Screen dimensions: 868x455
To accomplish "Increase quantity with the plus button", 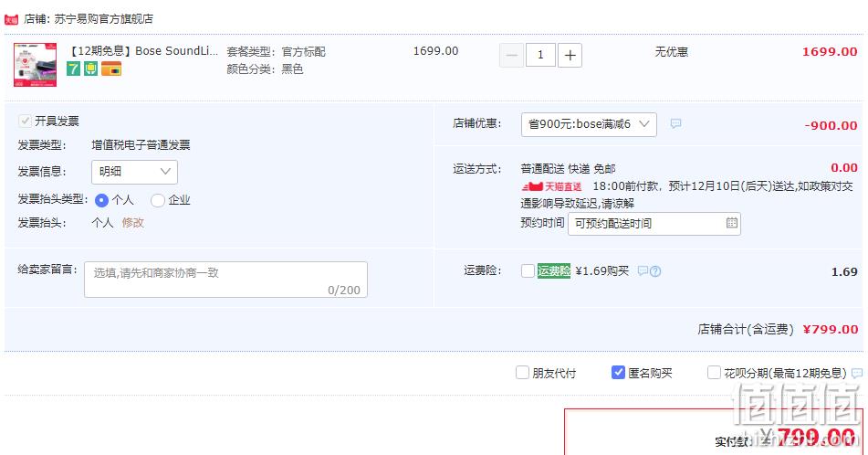I will [570, 55].
